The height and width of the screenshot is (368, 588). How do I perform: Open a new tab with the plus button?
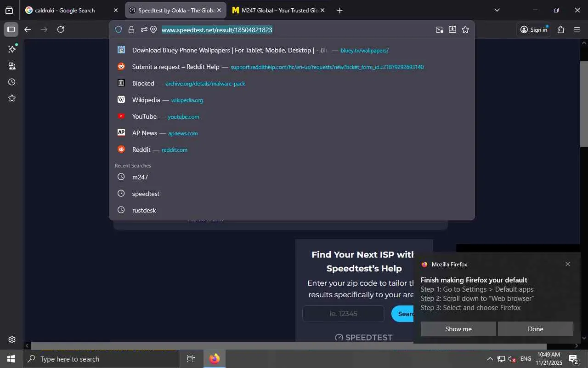339,10
